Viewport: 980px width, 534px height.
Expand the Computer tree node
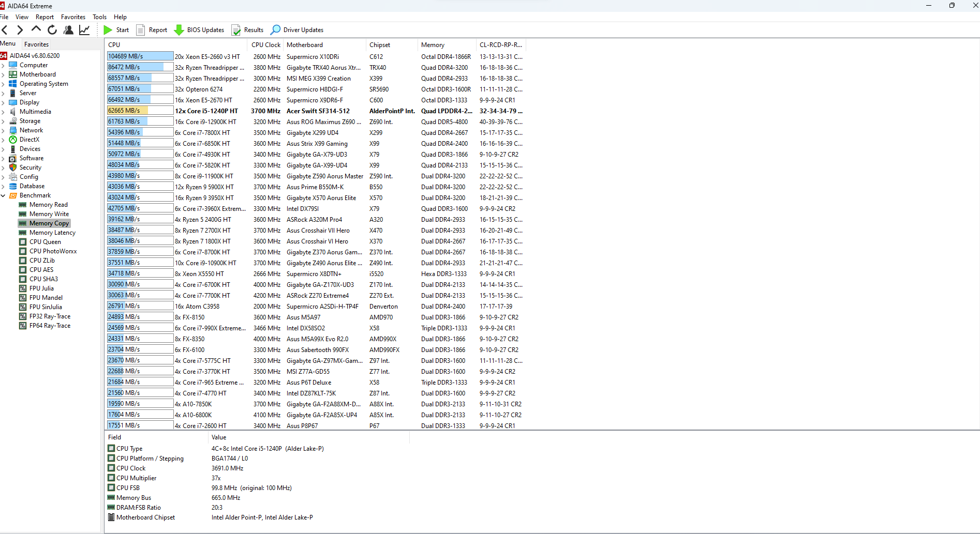(x=3, y=66)
